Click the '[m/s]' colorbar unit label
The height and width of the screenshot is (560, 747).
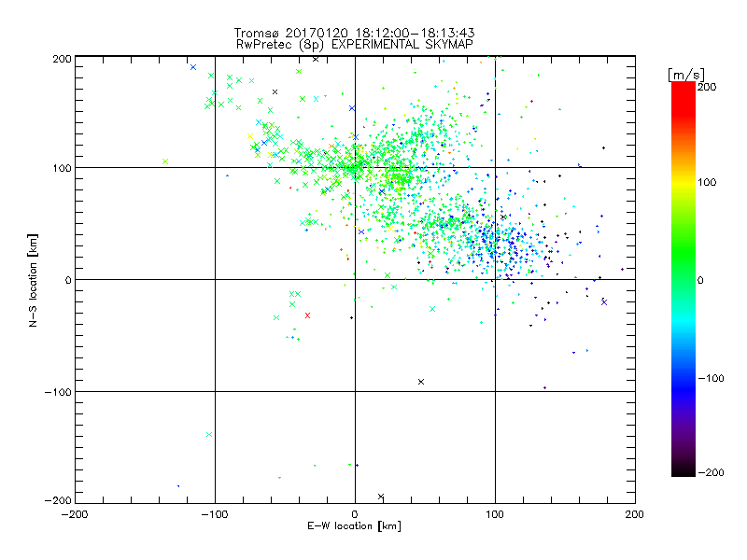686,75
